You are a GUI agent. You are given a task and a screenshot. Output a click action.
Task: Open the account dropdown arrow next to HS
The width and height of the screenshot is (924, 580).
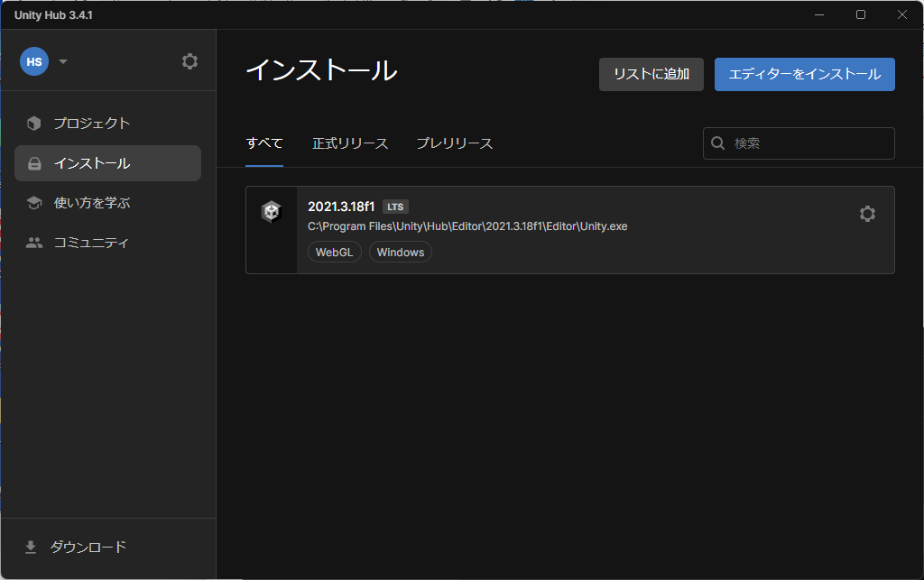click(x=62, y=61)
